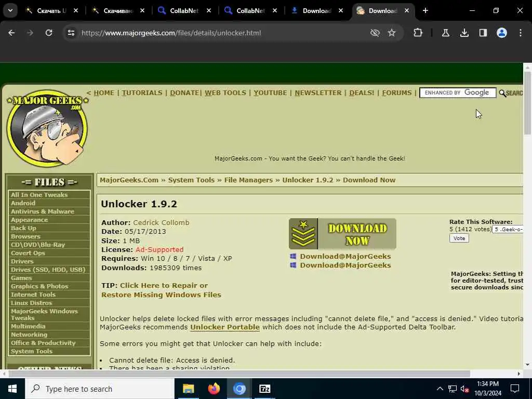Open File Explorer from taskbar

point(188,389)
